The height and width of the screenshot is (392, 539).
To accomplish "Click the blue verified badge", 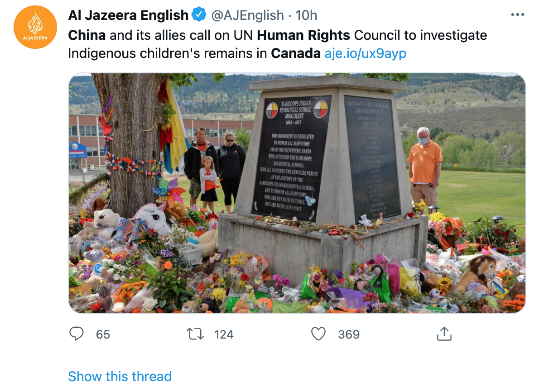I will 199,15.
